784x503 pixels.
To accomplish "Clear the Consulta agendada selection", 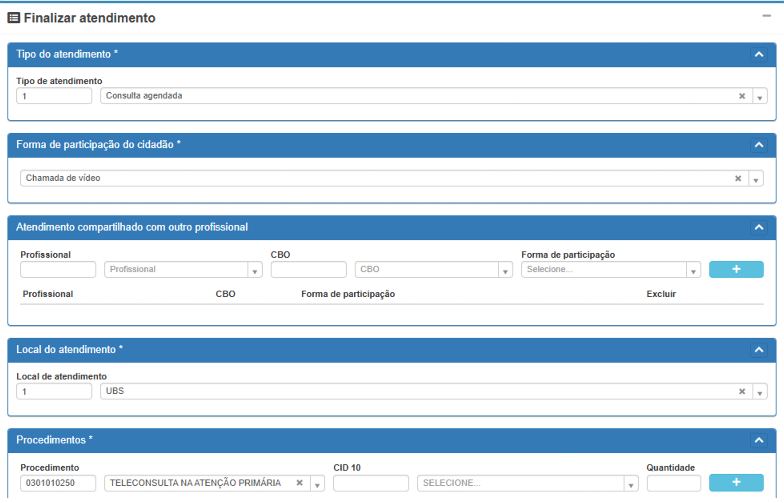I will (742, 97).
